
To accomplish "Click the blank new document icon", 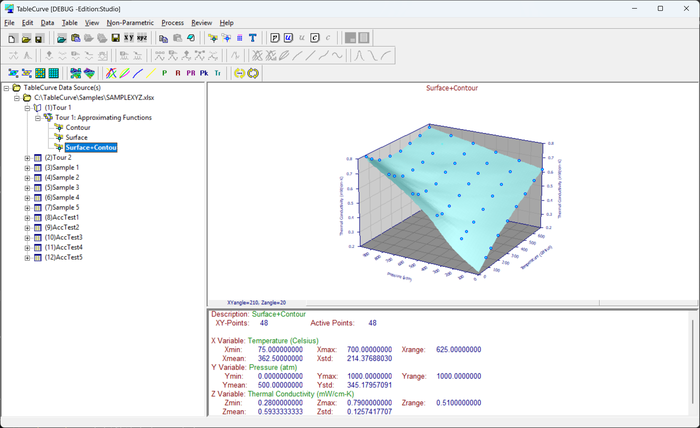I will (12, 38).
